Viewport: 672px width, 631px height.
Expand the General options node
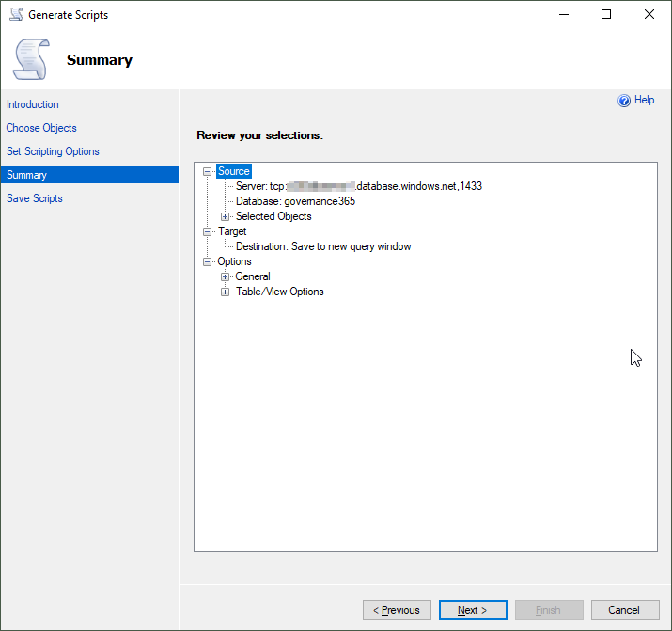(x=226, y=276)
